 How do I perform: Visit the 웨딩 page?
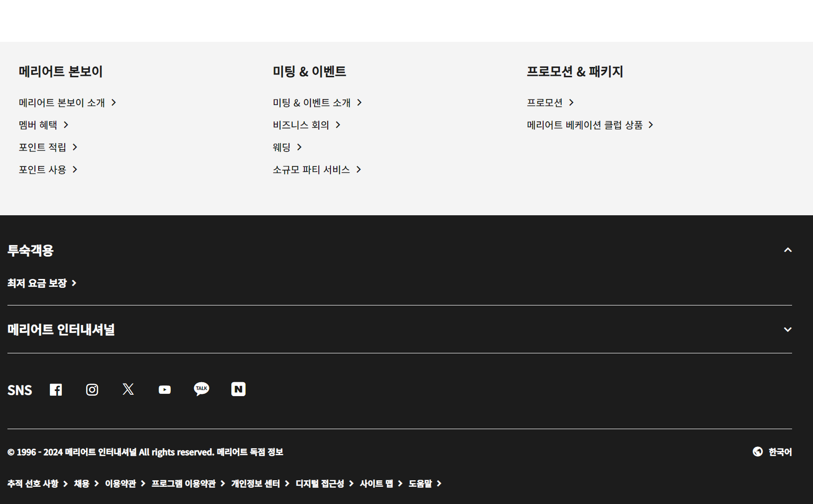[x=288, y=147]
